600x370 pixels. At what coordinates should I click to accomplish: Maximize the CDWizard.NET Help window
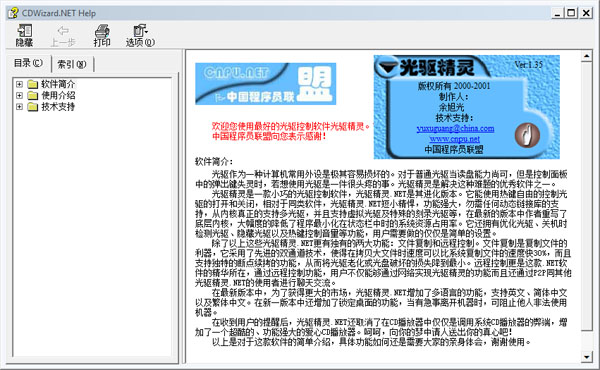point(571,13)
